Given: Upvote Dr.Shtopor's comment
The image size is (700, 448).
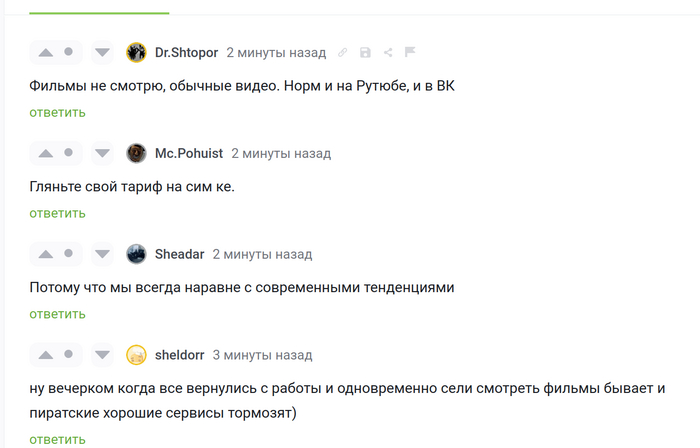Looking at the screenshot, I should point(45,52).
